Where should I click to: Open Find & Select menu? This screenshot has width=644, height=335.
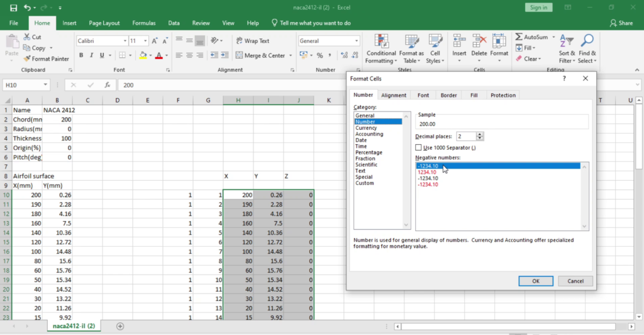pos(587,49)
